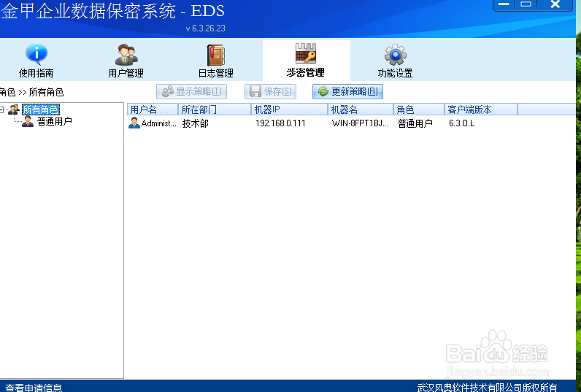Screen dimensions: 581x392
Task: Click the 技术部 department cell
Action: 196,123
